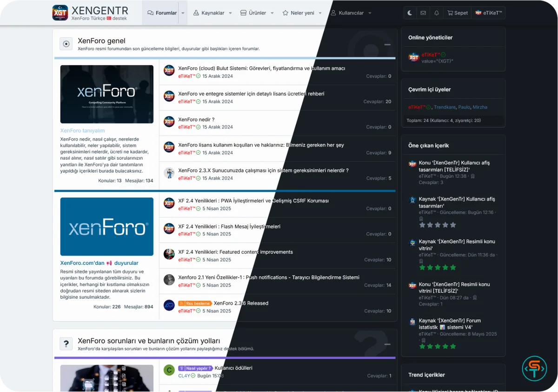558x392 pixels.
Task: Open Mirzha in Çevrim içi üyeler
Action: pos(480,107)
